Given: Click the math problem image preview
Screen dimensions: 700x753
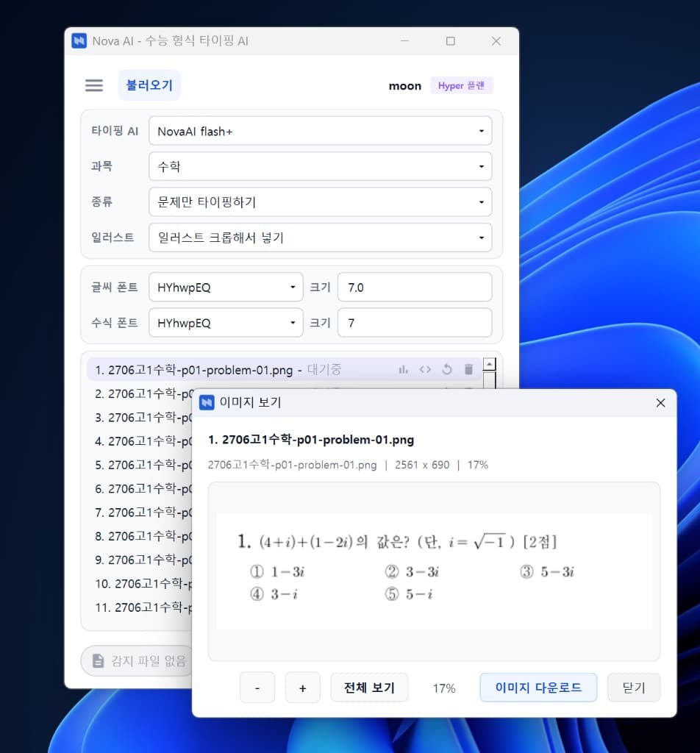Looking at the screenshot, I should point(434,571).
